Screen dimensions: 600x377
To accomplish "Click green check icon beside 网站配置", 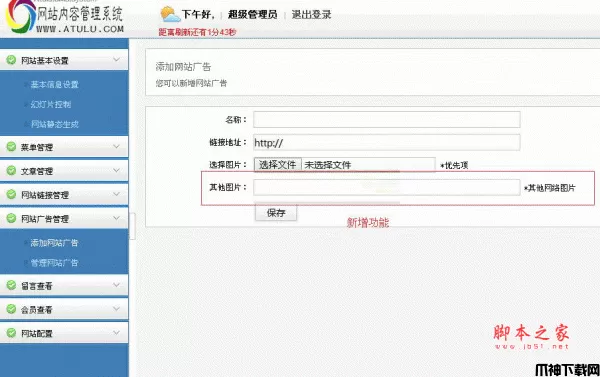I will tap(11, 333).
